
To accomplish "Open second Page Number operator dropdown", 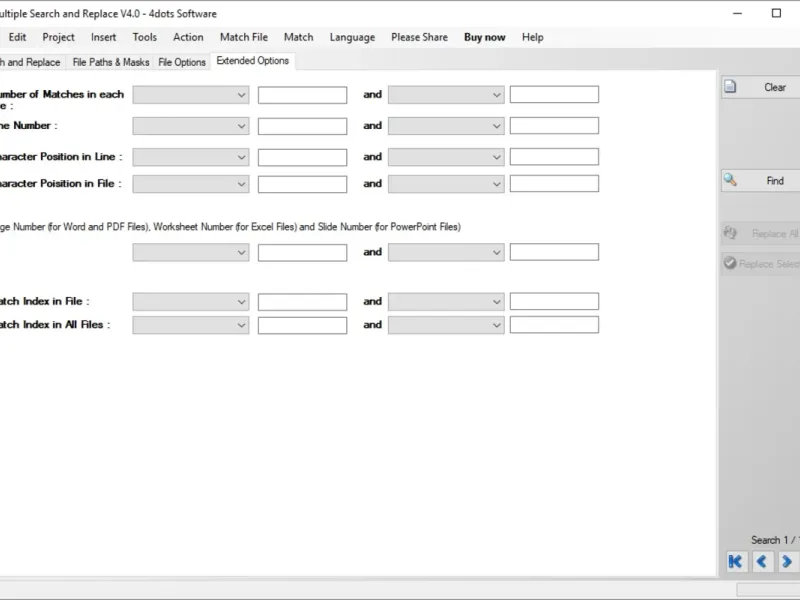I will pos(446,252).
